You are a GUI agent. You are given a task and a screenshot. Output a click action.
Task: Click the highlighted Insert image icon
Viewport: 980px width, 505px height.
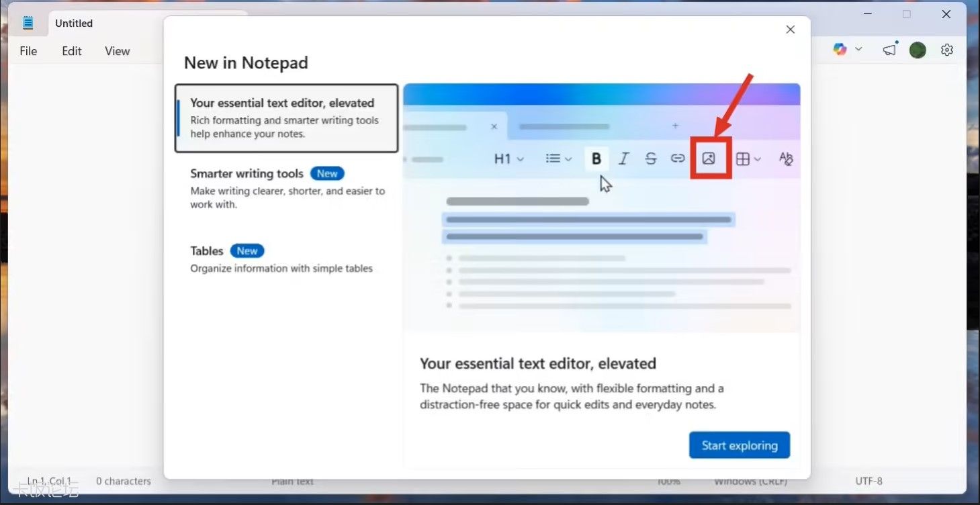coord(709,159)
